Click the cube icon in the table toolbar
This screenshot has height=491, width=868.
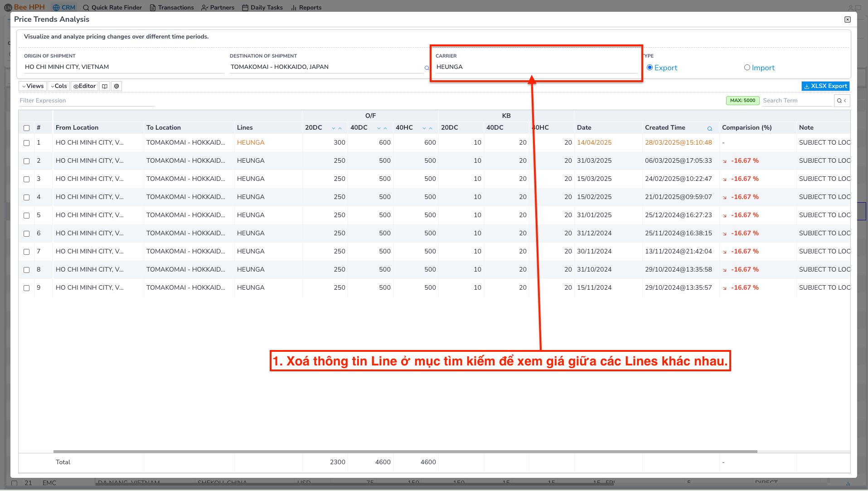click(116, 86)
